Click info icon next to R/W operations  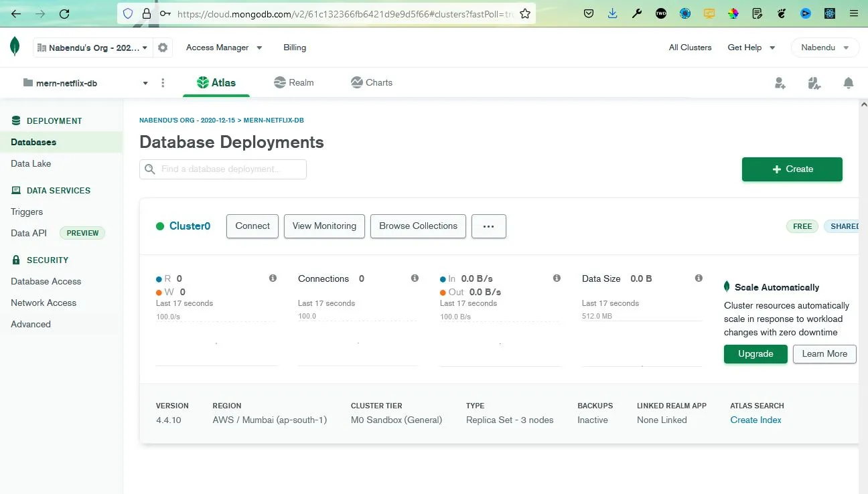coord(273,278)
